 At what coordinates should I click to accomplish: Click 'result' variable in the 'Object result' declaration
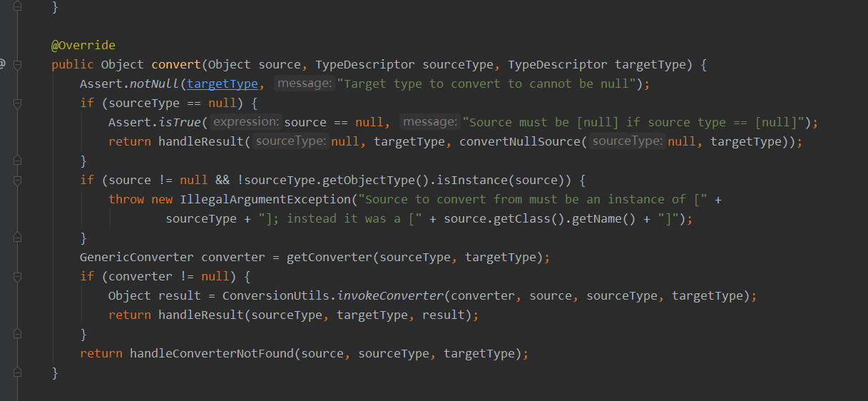180,295
